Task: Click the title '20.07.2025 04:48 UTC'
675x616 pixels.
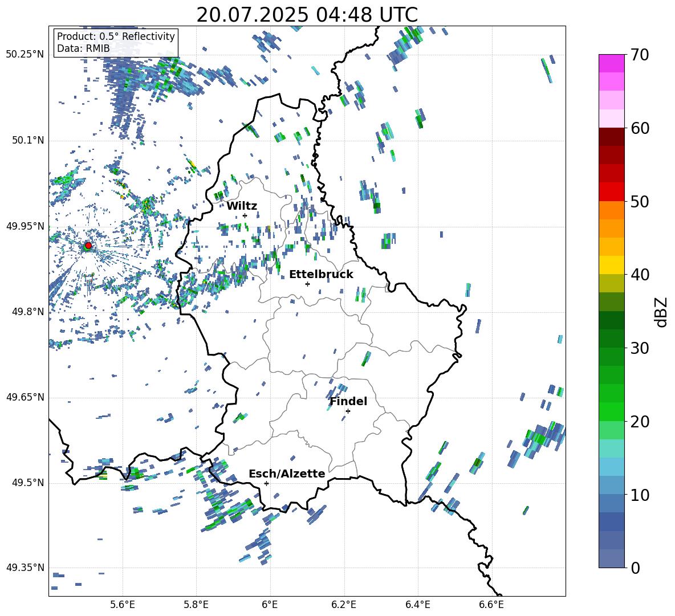Action: click(307, 15)
